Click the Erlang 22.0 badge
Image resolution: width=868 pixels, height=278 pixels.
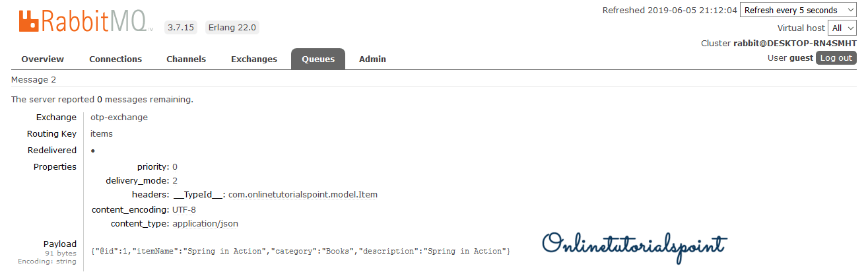(x=232, y=27)
